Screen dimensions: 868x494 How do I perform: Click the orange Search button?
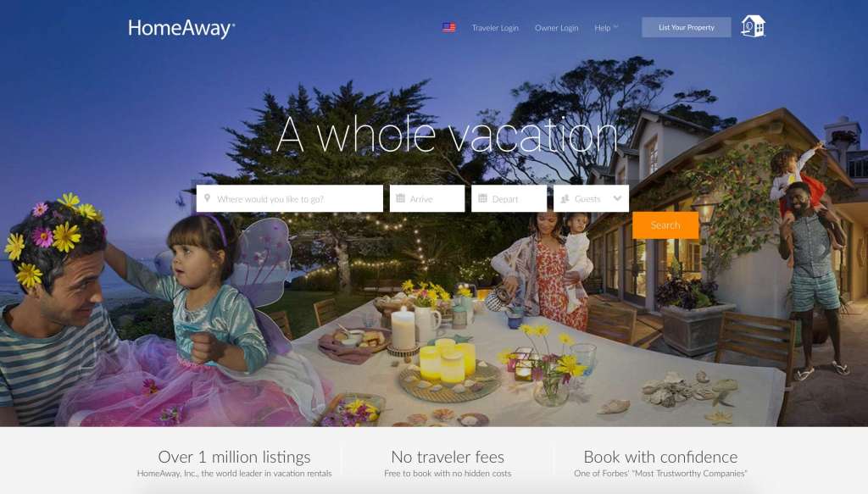point(665,225)
